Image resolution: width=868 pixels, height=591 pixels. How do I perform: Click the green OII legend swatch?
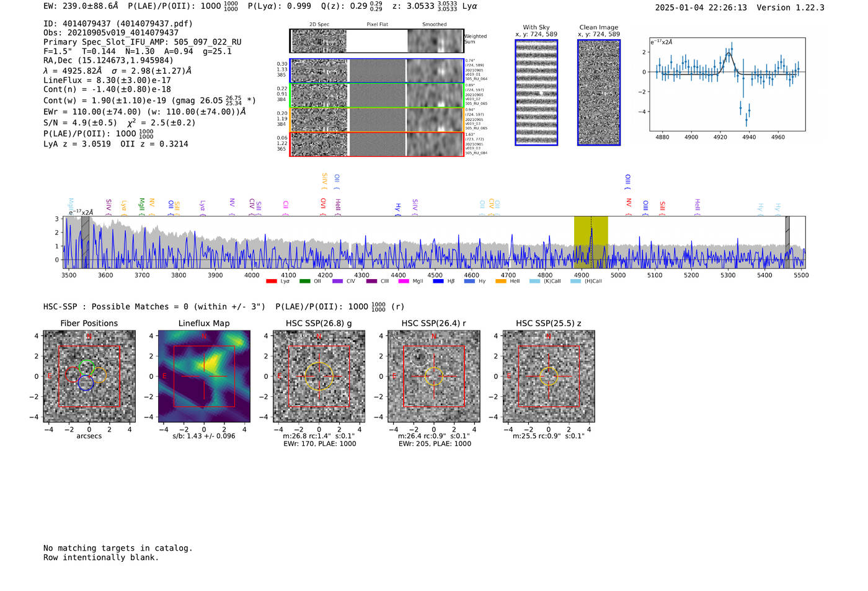(x=304, y=282)
